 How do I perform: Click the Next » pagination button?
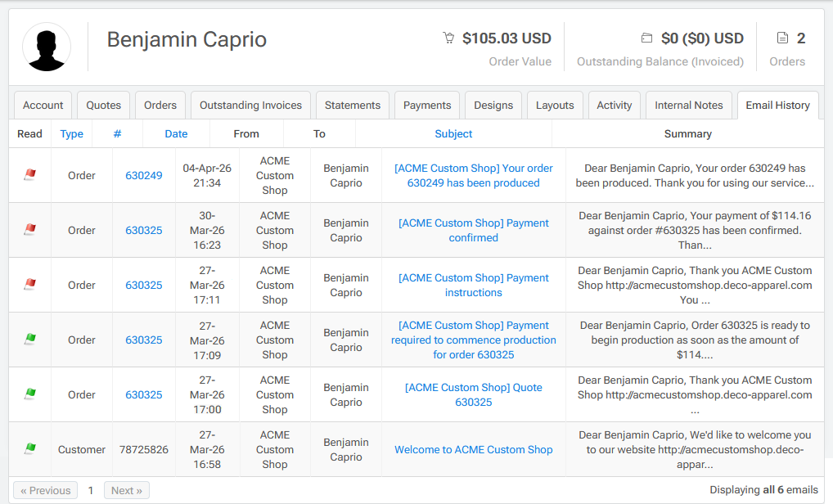coord(127,490)
